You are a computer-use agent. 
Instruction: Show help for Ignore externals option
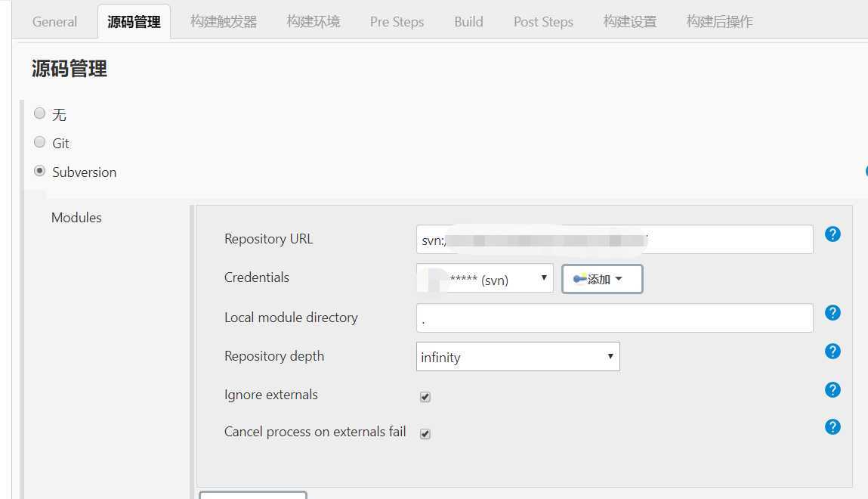pos(832,390)
